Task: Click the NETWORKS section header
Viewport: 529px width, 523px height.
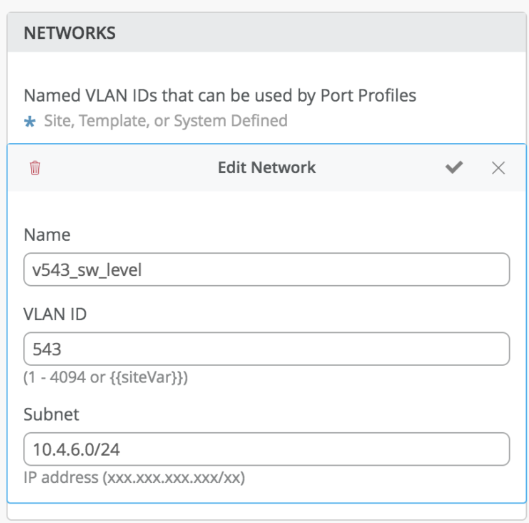Action: [x=69, y=33]
